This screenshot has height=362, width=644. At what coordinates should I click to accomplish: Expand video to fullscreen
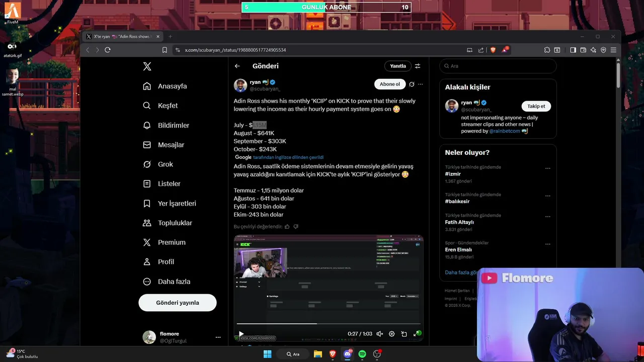[x=417, y=334]
